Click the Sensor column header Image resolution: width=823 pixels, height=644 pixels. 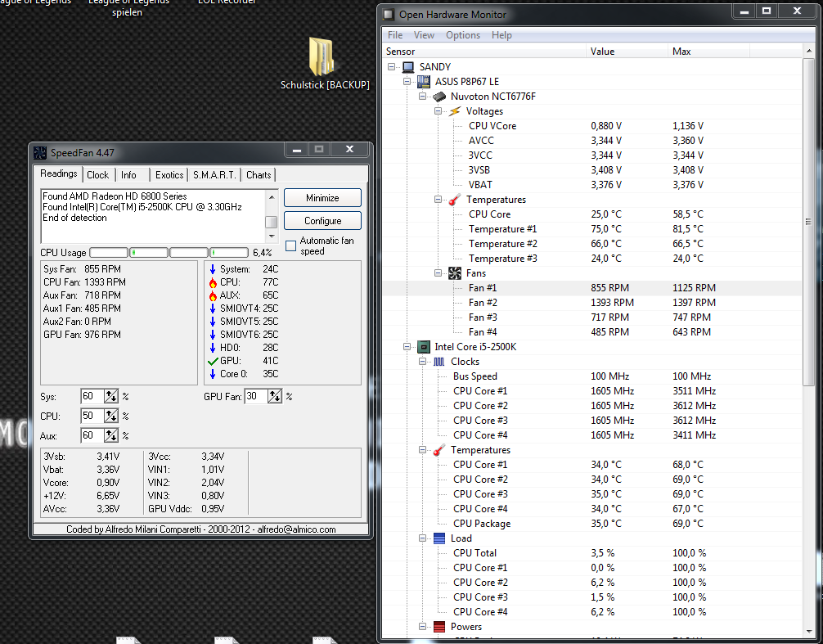click(484, 52)
